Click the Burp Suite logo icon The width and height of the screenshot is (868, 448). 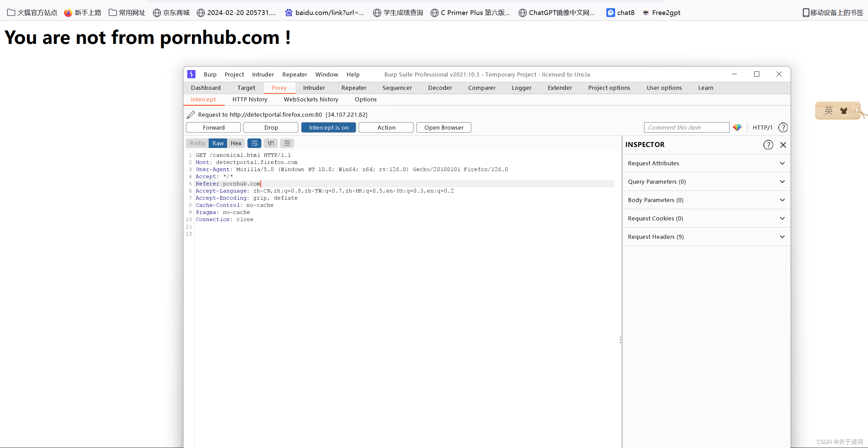tap(191, 74)
